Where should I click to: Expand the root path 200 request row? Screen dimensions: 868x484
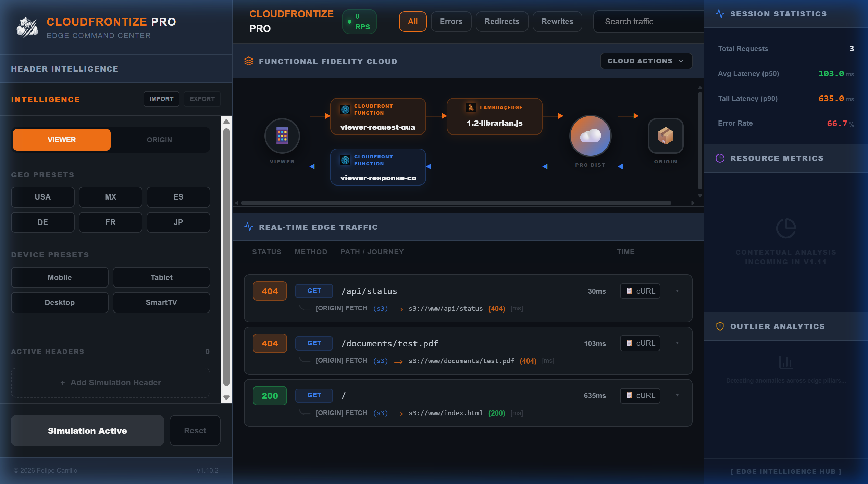[677, 395]
